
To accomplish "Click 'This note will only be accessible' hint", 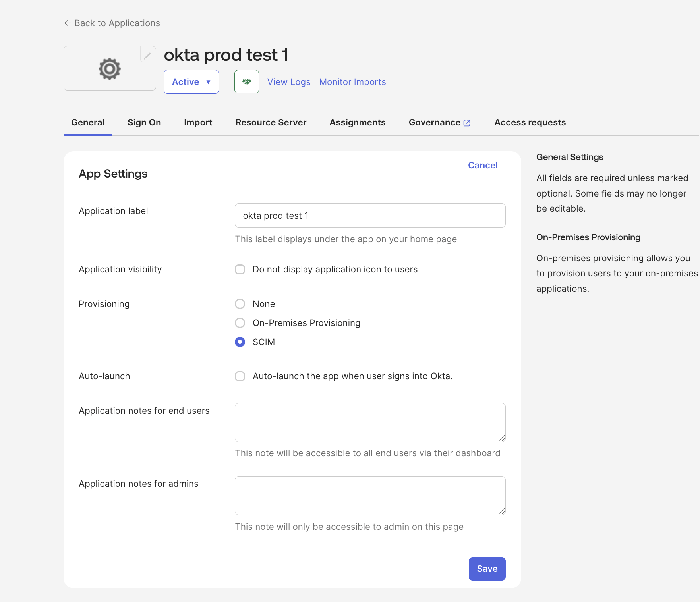I will (x=349, y=527).
